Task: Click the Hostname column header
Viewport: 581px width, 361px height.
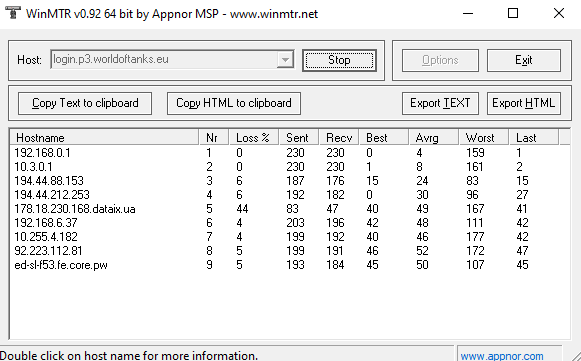Action: click(x=104, y=138)
